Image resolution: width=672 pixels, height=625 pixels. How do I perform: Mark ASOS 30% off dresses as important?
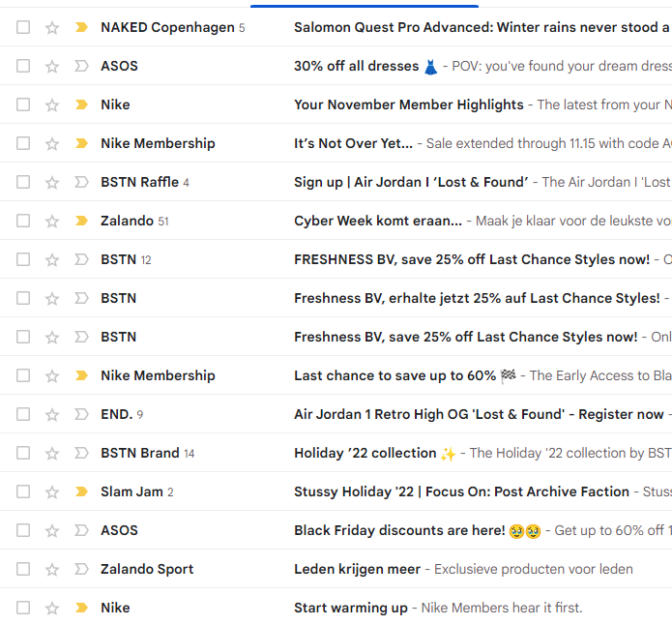coord(81,66)
